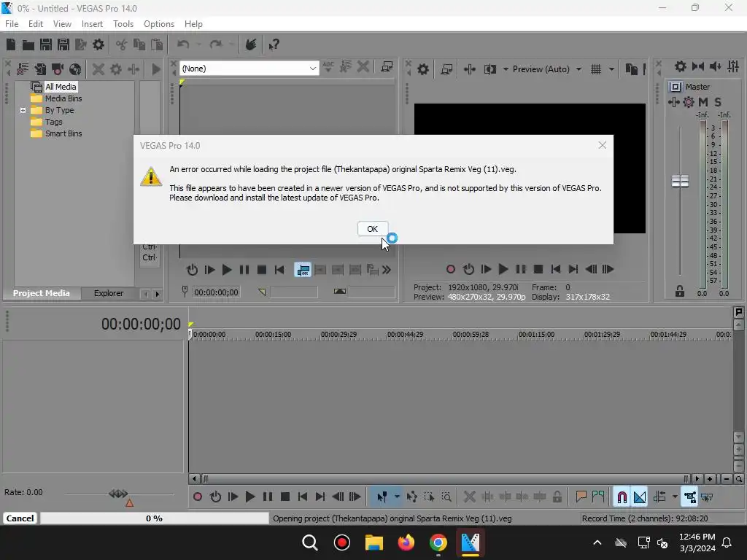Click the Import Media icon
Screen dimensions: 747x560
point(40,69)
